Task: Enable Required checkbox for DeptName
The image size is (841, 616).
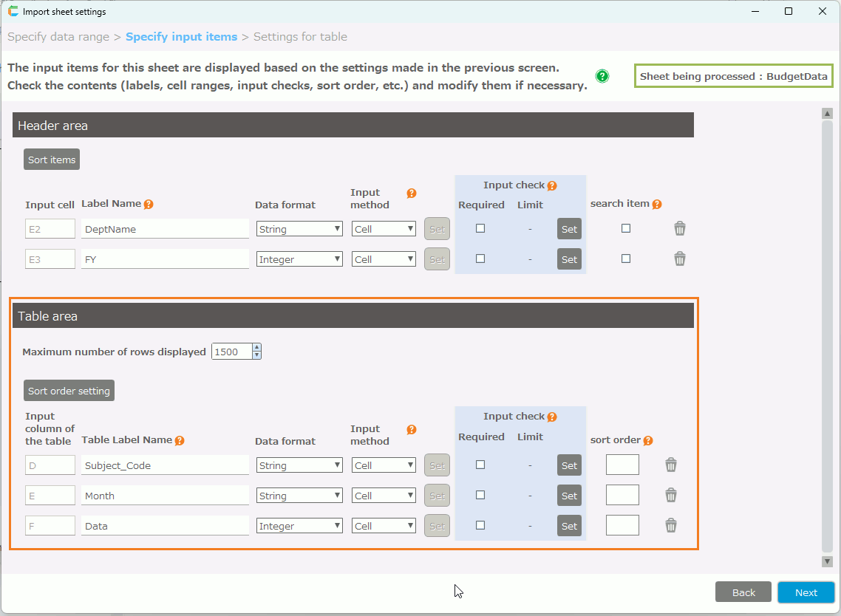Action: pos(480,228)
